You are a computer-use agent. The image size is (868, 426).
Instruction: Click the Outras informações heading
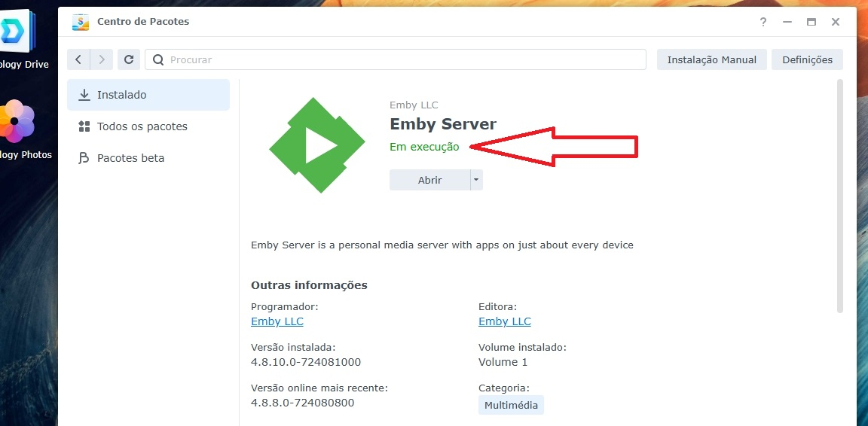click(x=309, y=285)
